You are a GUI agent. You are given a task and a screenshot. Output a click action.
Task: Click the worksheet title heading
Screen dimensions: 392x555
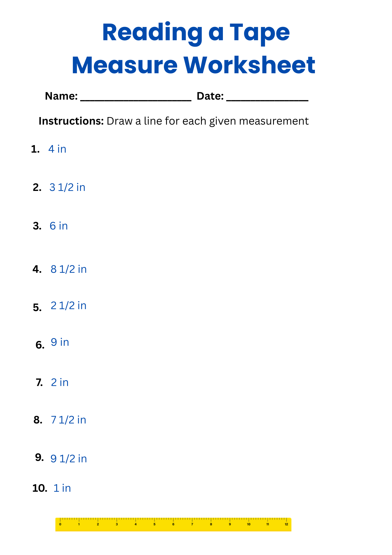click(194, 49)
